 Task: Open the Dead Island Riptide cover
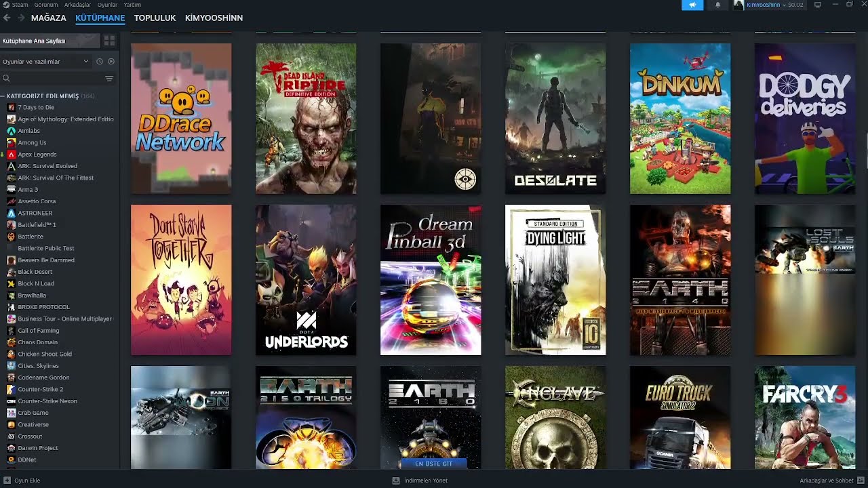(306, 119)
